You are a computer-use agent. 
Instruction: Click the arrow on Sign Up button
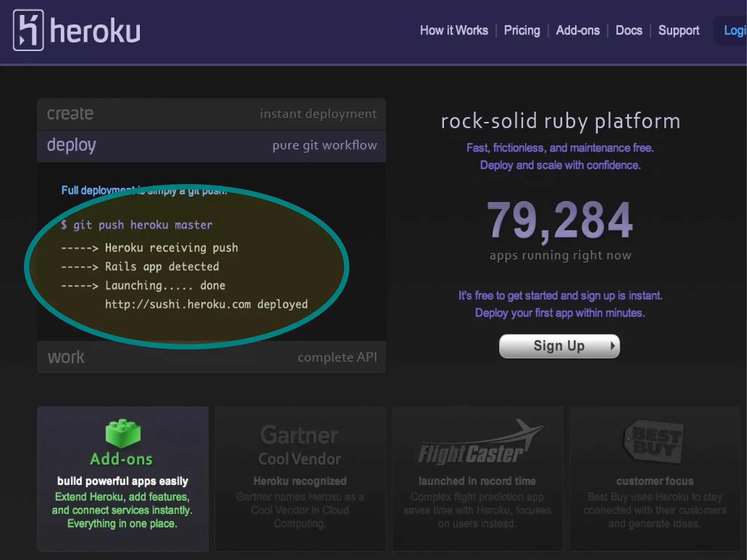tap(613, 346)
